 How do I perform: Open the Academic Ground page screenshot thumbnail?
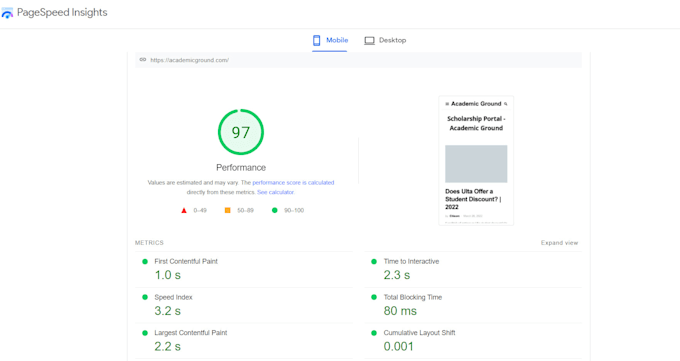pyautogui.click(x=476, y=160)
